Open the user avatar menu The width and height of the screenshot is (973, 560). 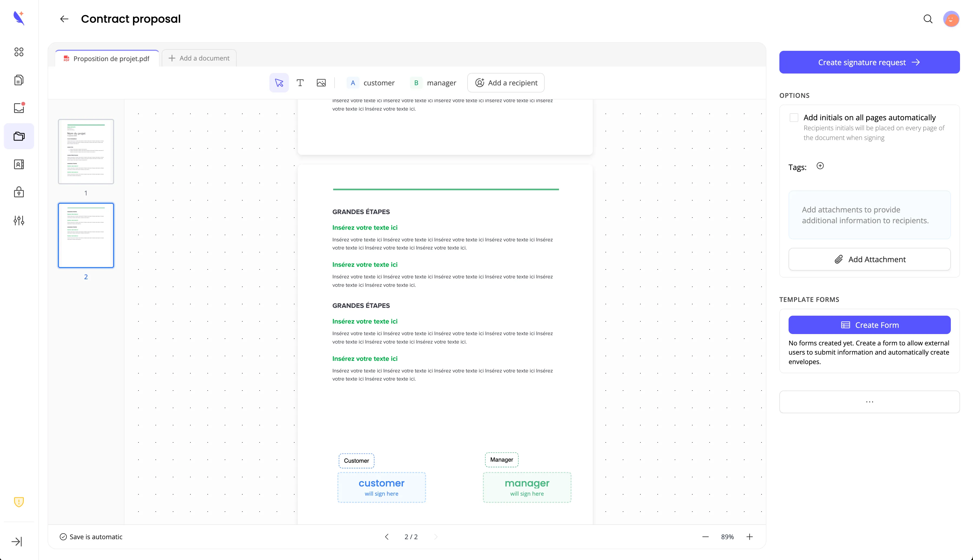951,19
